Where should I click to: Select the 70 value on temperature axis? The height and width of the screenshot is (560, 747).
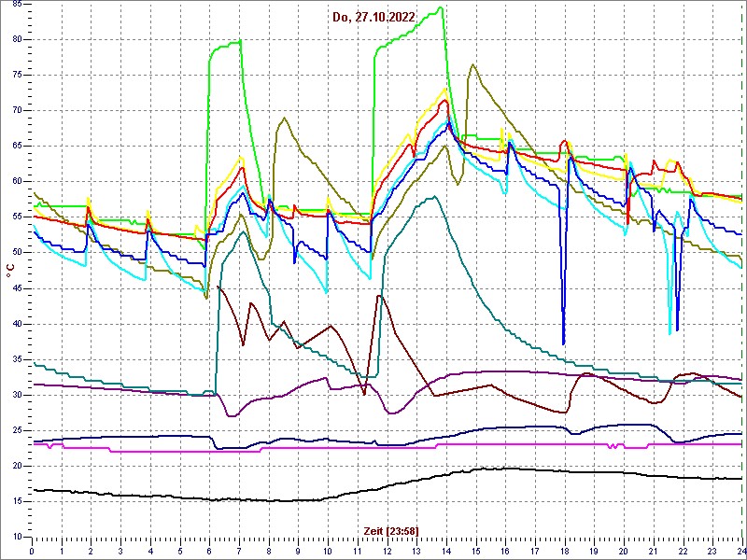coord(16,111)
